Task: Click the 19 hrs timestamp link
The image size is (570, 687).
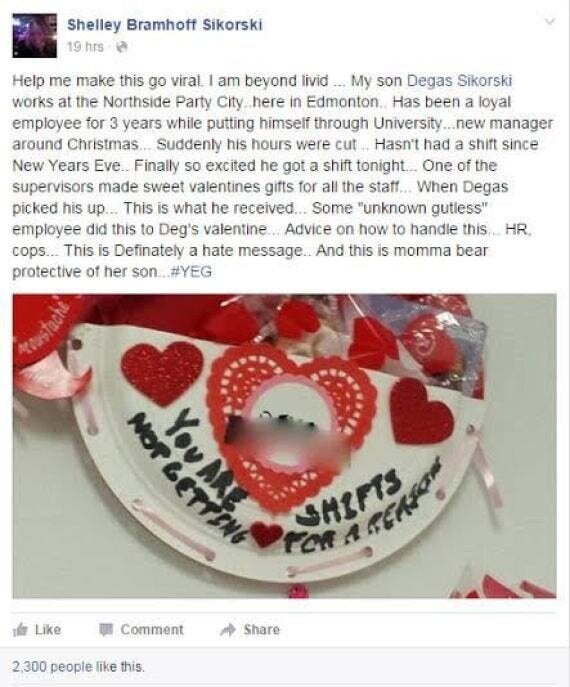Action: point(85,46)
